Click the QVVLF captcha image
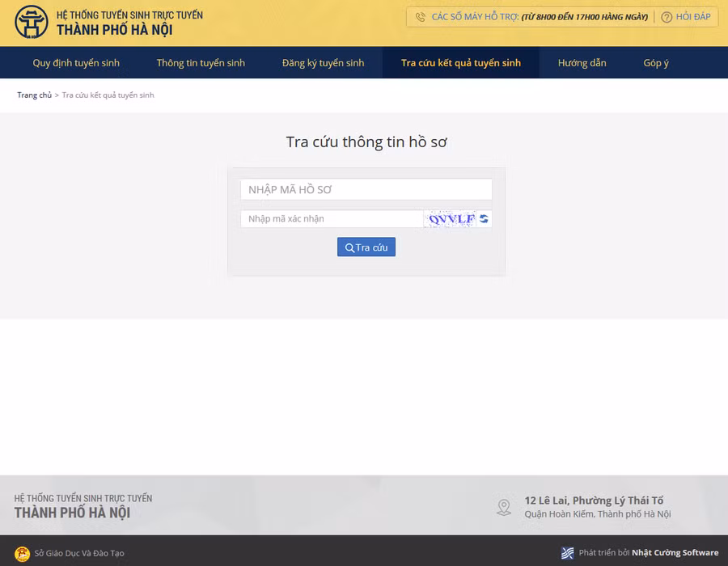The width and height of the screenshot is (728, 566). [x=451, y=218]
